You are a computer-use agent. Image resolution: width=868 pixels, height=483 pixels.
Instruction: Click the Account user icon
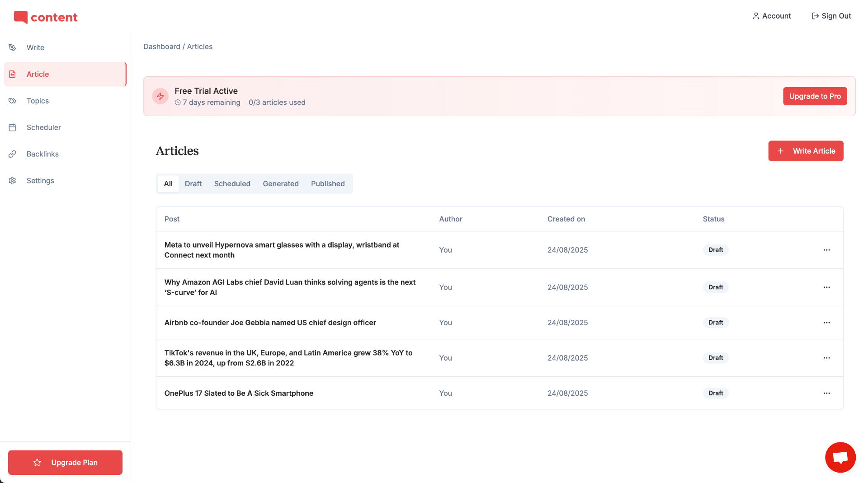coord(755,16)
